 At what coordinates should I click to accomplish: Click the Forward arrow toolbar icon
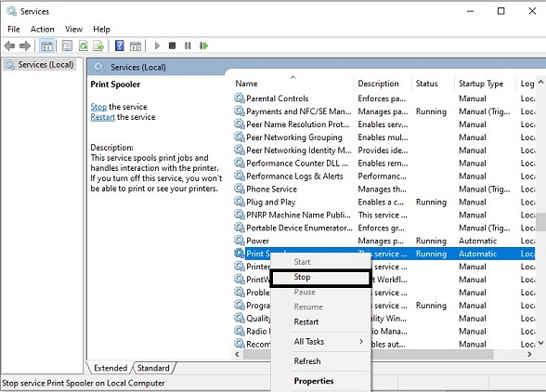(x=25, y=46)
